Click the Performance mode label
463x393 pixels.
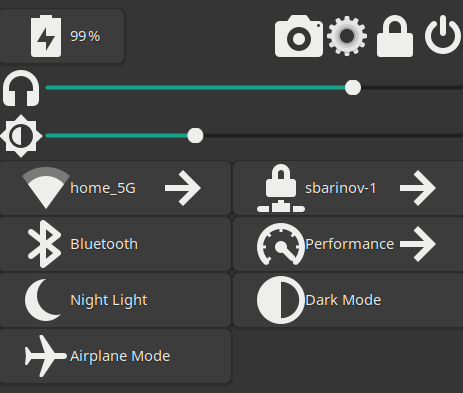349,244
